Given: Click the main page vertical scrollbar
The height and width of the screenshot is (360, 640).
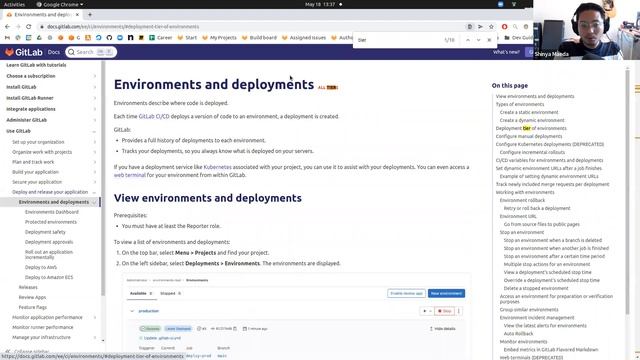Looking at the screenshot, I should click(627, 192).
